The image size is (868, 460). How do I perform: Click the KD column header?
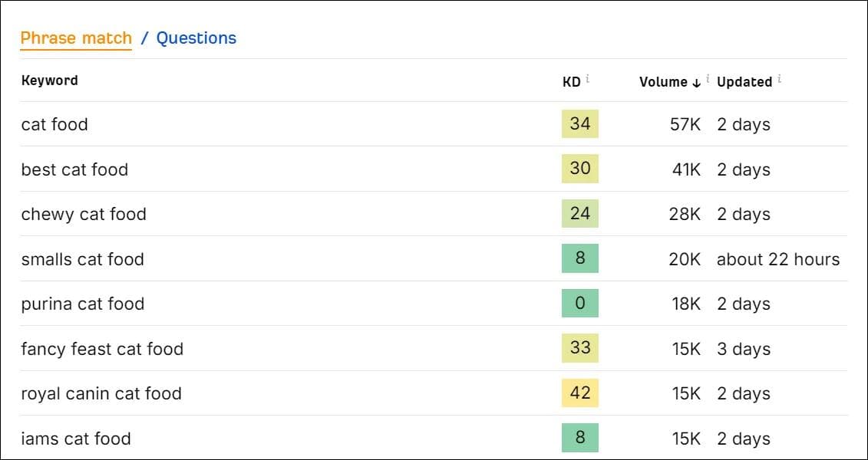tap(571, 82)
